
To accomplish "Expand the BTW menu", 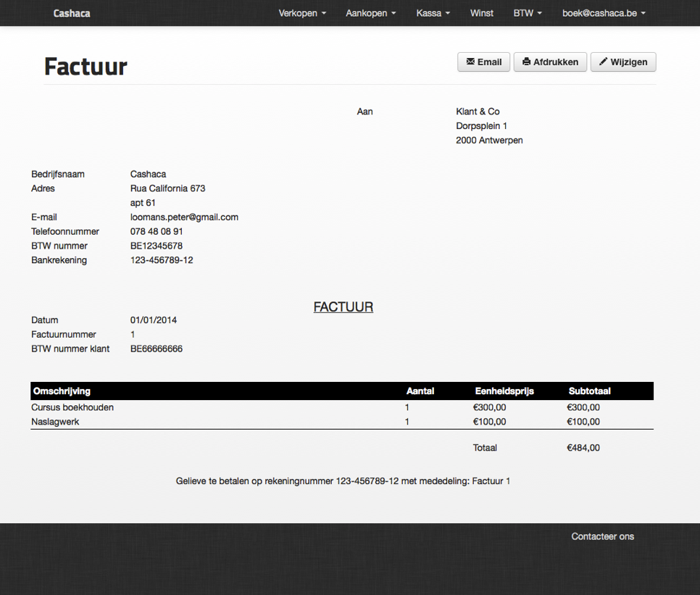I will (x=528, y=13).
